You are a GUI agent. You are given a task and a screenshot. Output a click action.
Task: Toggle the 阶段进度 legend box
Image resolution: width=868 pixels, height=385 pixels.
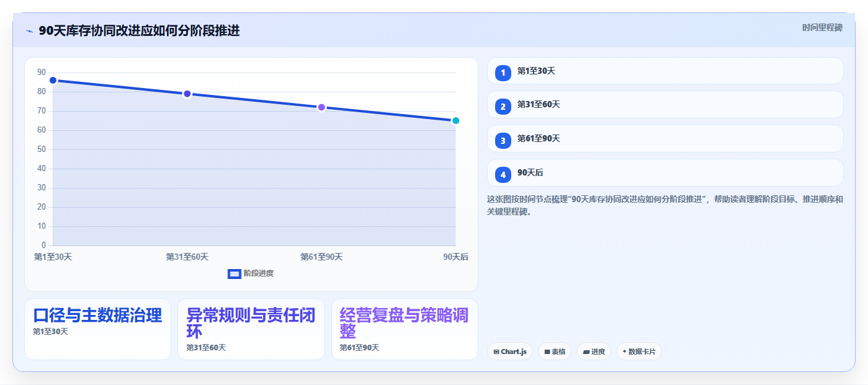[235, 273]
